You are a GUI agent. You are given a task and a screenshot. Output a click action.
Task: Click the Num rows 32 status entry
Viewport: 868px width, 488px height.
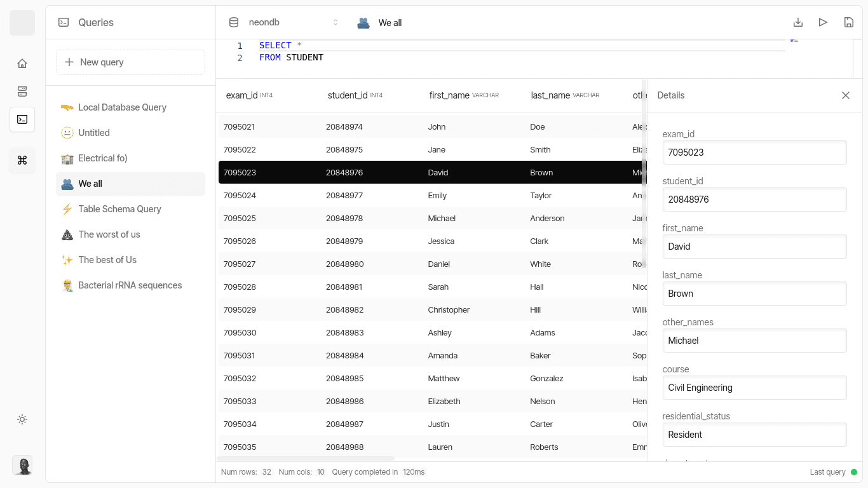[247, 472]
